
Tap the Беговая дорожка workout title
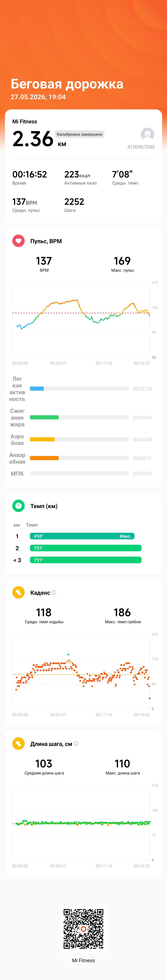(67, 84)
